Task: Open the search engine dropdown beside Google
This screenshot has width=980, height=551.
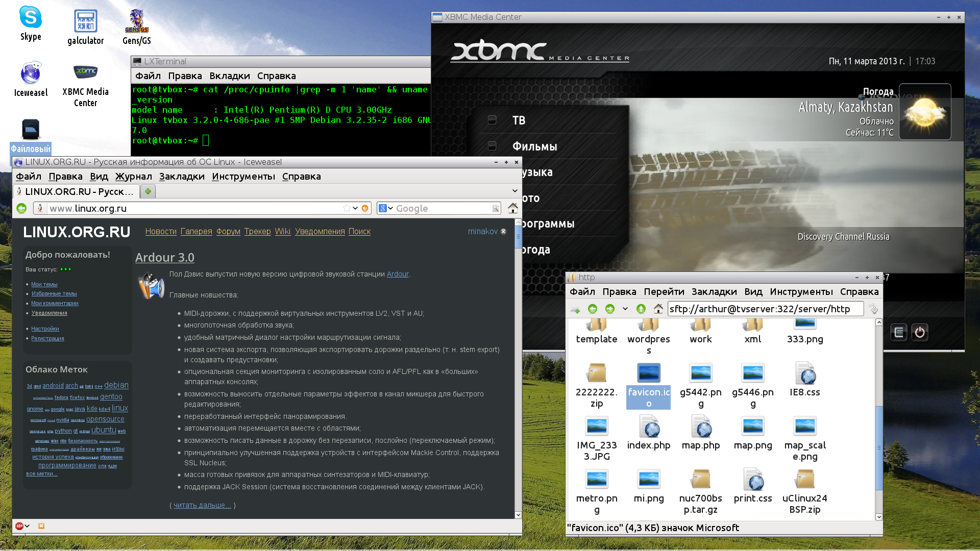Action: click(x=390, y=208)
